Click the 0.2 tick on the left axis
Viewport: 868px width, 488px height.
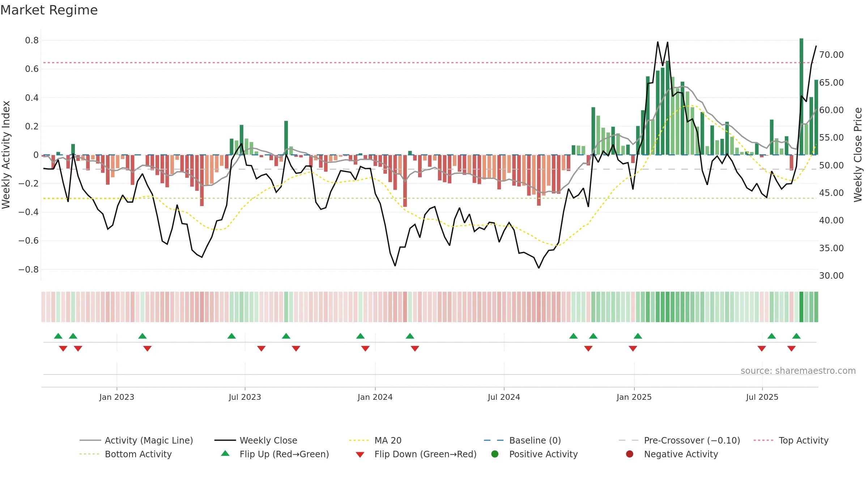[x=32, y=126]
